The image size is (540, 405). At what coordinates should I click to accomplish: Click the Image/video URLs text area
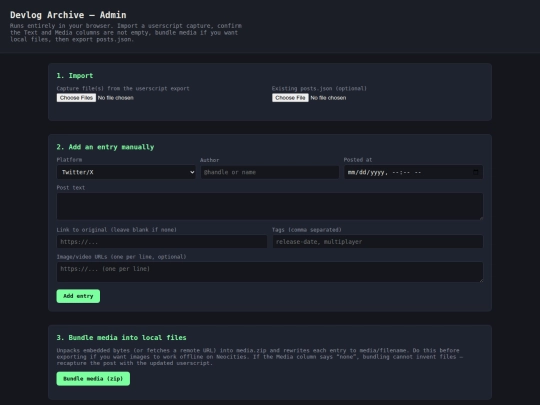click(x=270, y=272)
